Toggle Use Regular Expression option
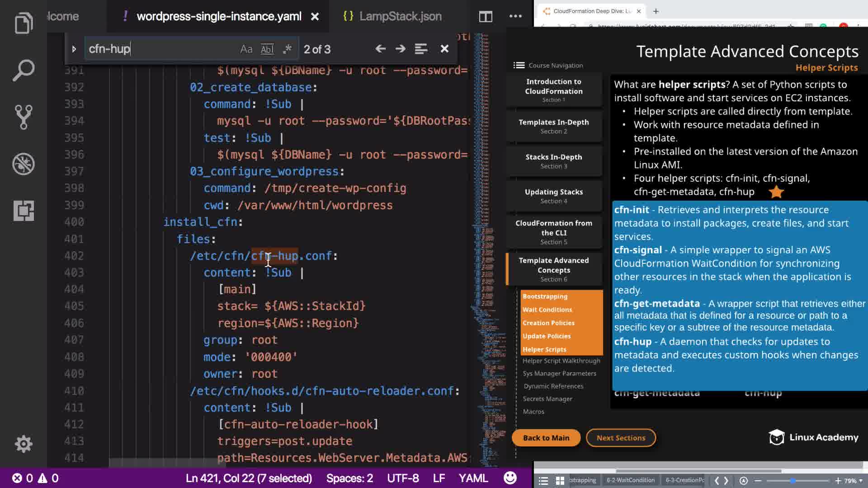 point(287,49)
